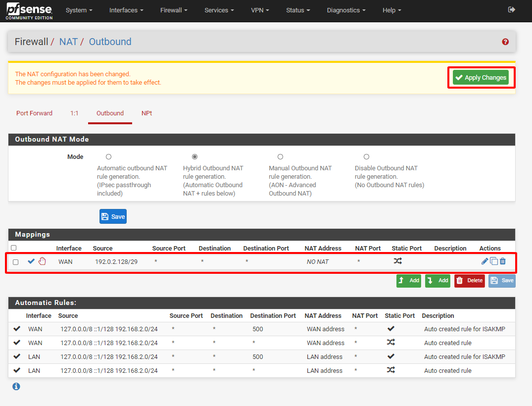Open the NAT breadcrumb link

click(x=68, y=42)
